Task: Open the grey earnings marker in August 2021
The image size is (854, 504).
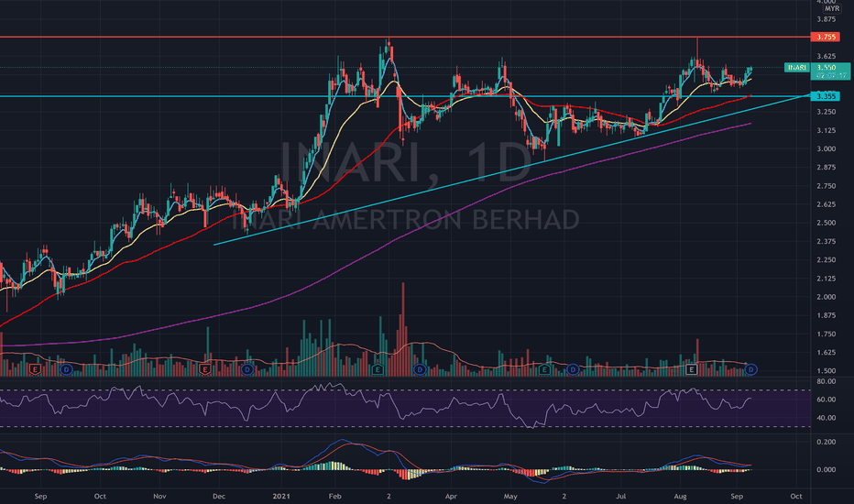Action: click(x=691, y=370)
